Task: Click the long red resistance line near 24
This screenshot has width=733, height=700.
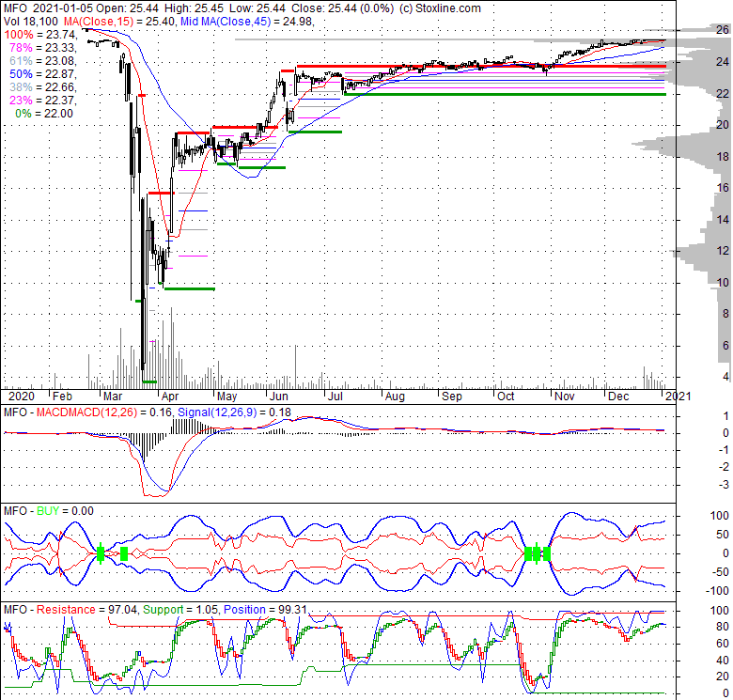Action: coord(481,66)
